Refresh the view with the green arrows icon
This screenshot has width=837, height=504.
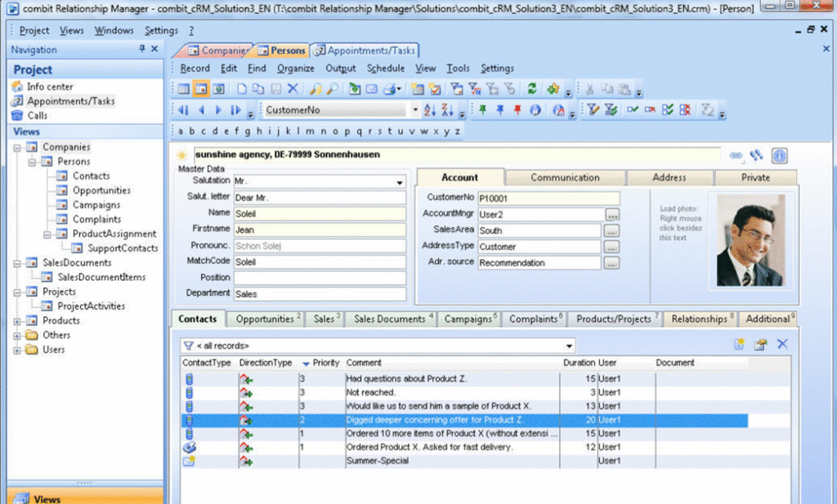click(532, 89)
